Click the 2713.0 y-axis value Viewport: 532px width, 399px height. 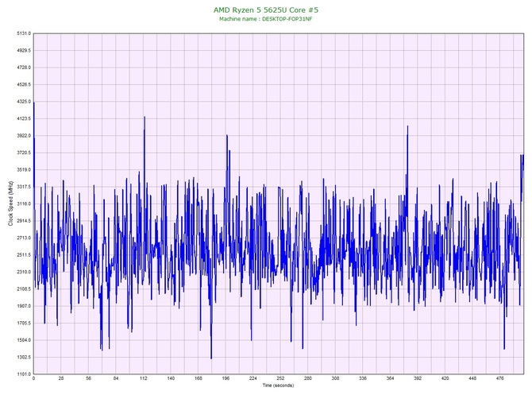click(24, 238)
